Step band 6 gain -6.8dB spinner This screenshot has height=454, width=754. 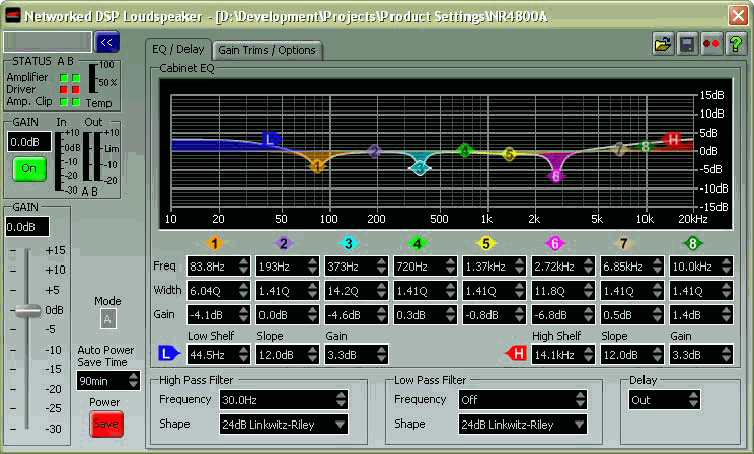tap(589, 315)
